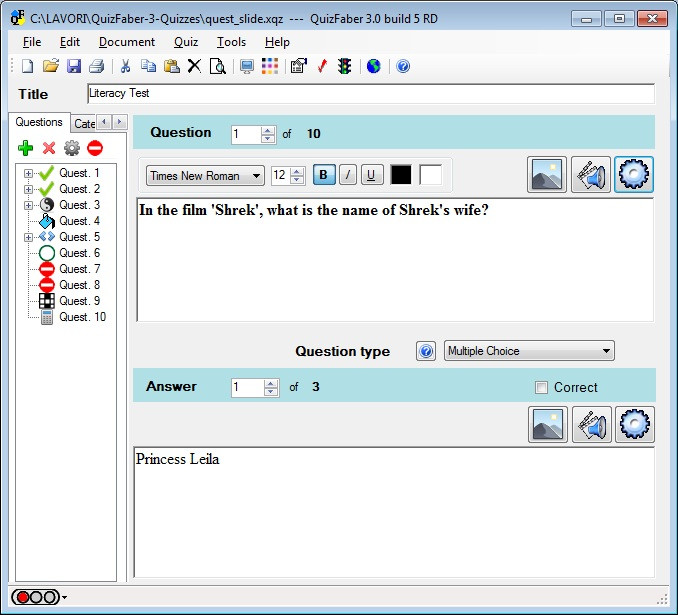Open the Edit menu
Screen dimensions: 678x615
click(x=70, y=42)
